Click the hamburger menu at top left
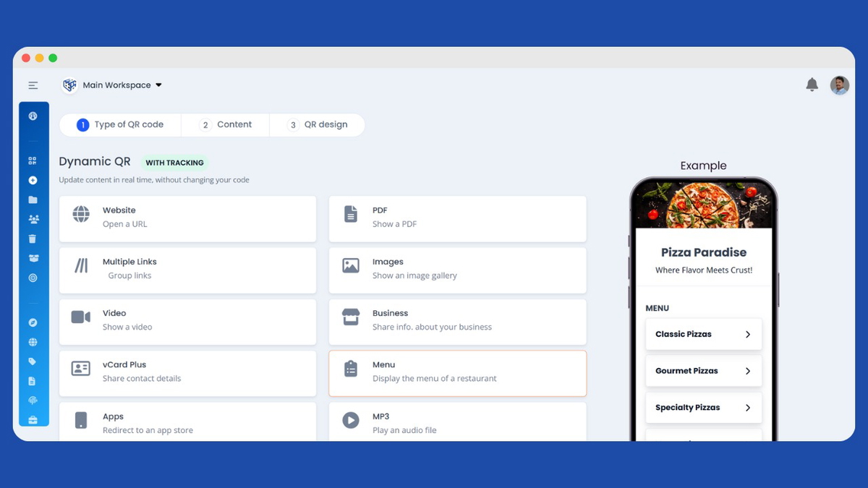 click(x=33, y=85)
